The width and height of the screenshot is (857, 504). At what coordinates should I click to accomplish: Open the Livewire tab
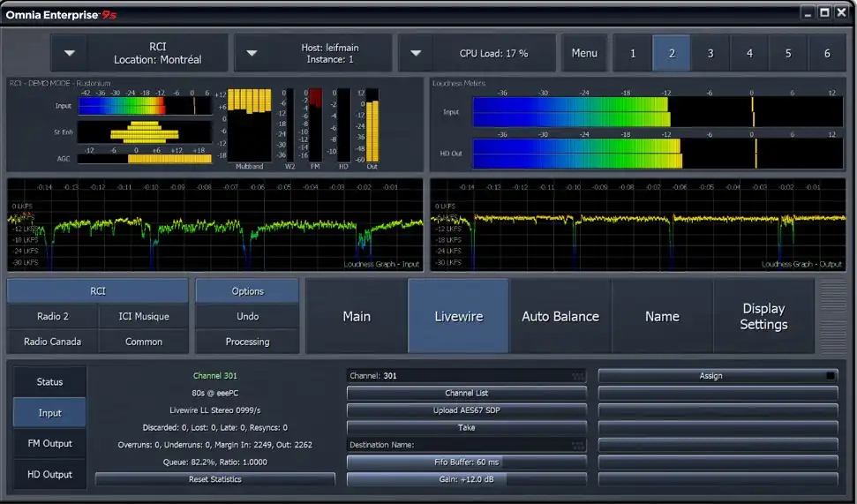coord(459,316)
